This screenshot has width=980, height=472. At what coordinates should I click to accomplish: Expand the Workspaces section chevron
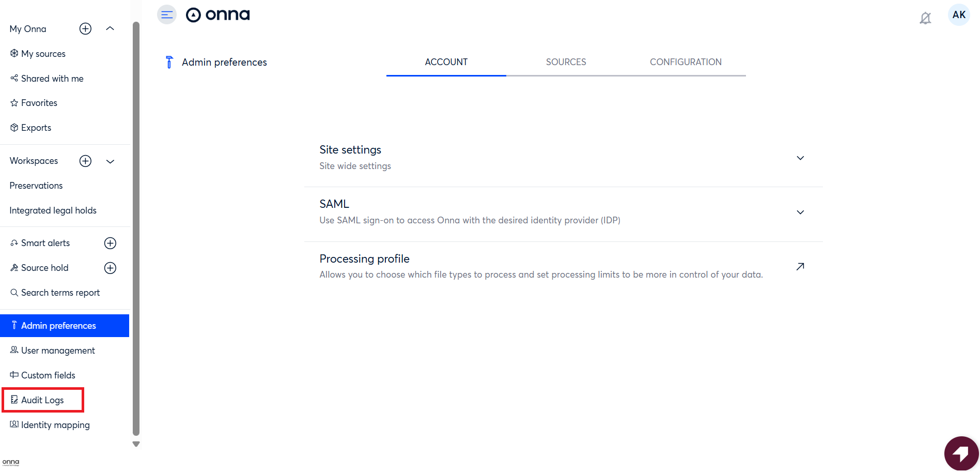pos(110,161)
